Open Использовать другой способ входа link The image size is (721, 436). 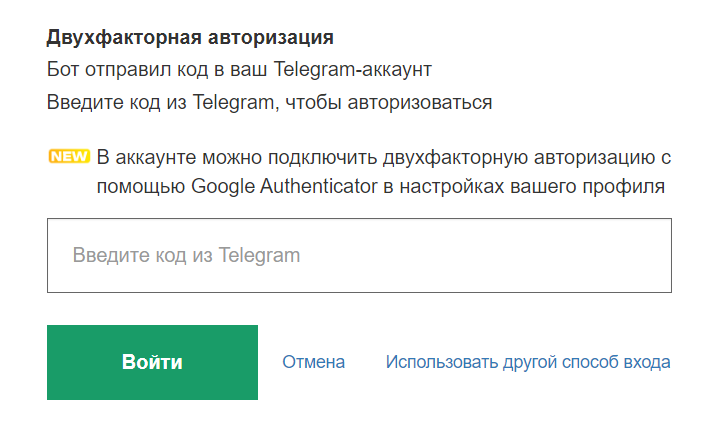tap(528, 362)
